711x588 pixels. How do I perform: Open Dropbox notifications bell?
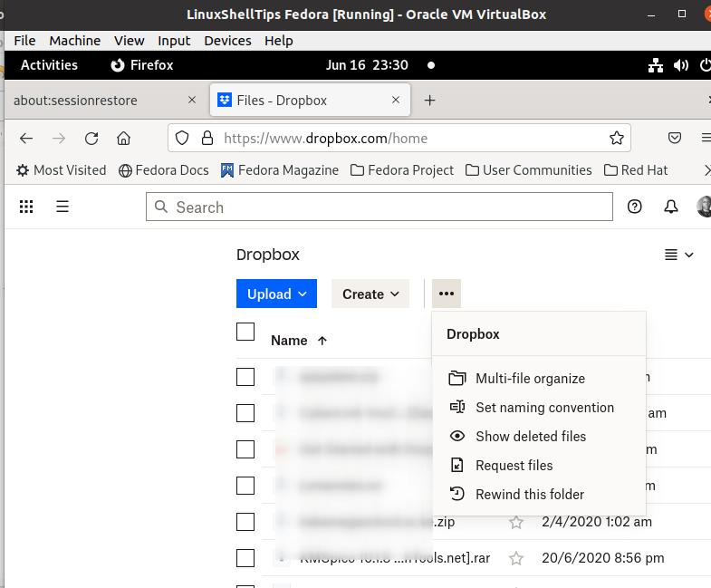pyautogui.click(x=671, y=207)
